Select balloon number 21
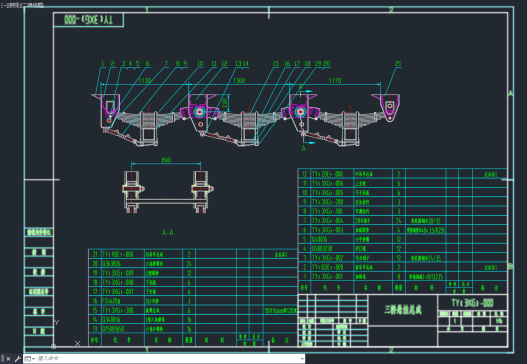Screen dimensions: 527x364 [x=398, y=64]
